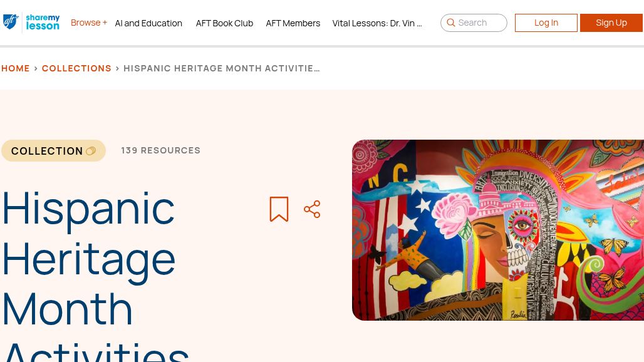644x362 pixels.
Task: Click the magnifying glass search icon
Action: pos(450,23)
